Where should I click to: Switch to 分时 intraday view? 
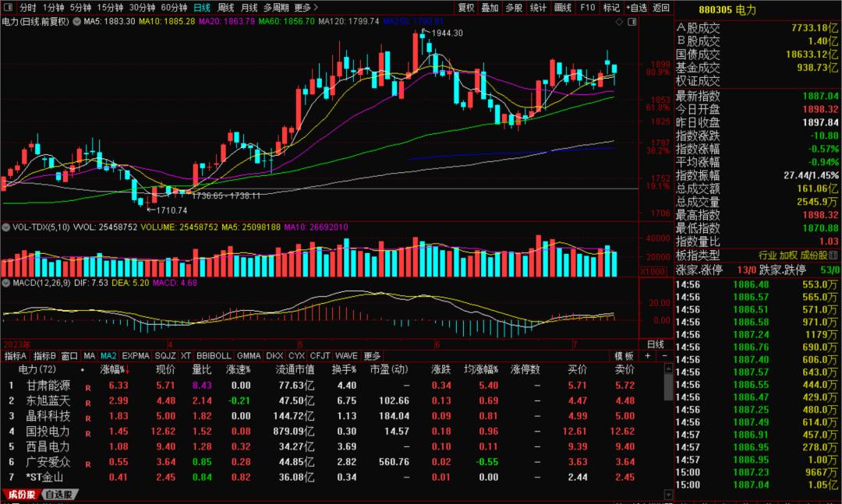[x=27, y=8]
